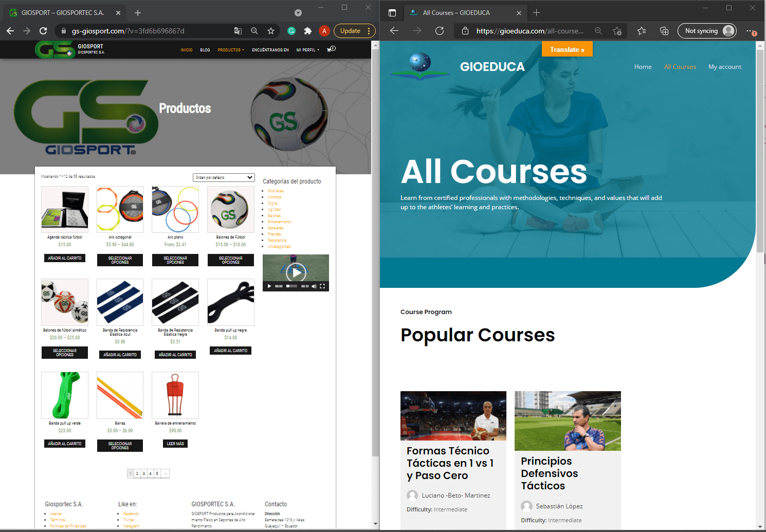This screenshot has width=766, height=532.
Task: Select options for Aro octagonal
Action: click(x=120, y=260)
